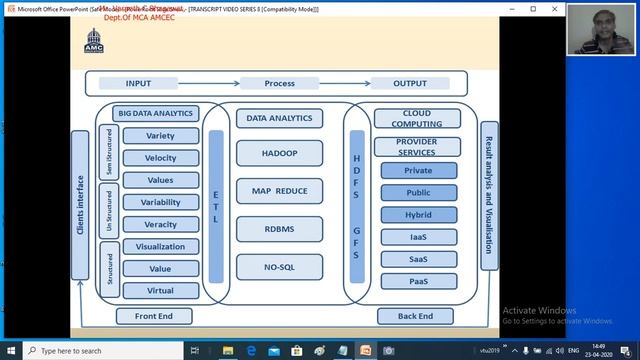640x360 pixels.
Task: Select the vertical HDFS GFS bar
Action: [x=357, y=207]
